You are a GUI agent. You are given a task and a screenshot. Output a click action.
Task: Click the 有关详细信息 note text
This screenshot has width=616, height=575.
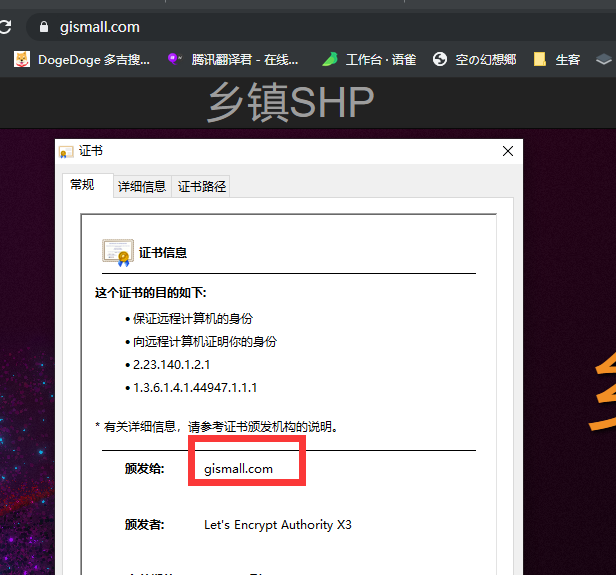coord(216,427)
